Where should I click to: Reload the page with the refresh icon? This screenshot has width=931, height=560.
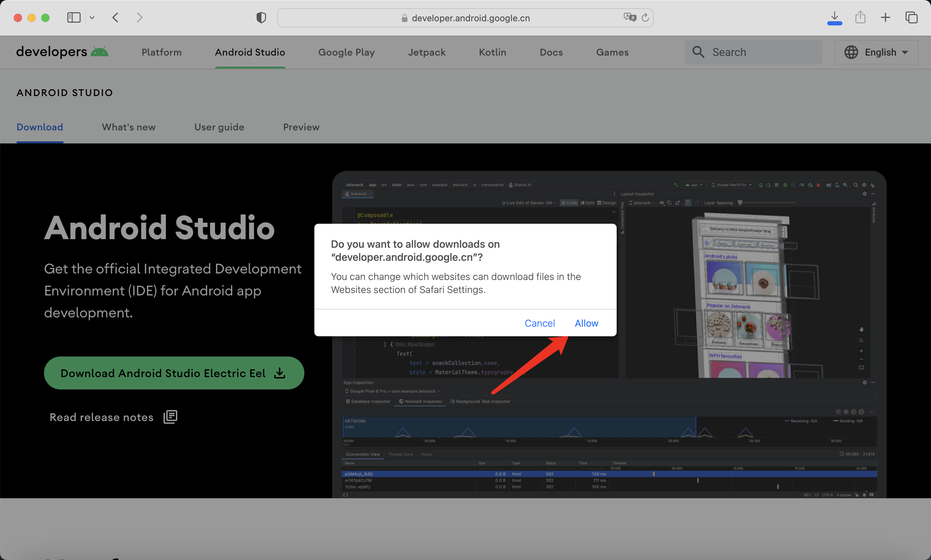(x=645, y=18)
